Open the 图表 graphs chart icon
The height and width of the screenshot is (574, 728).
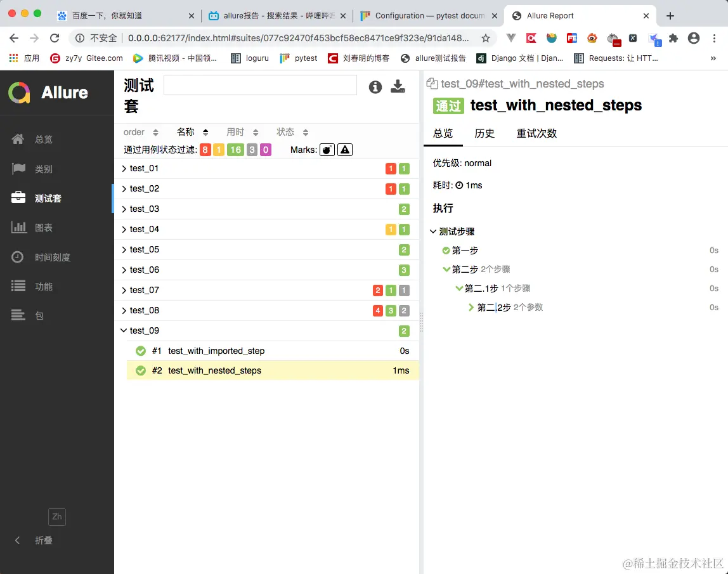18,227
